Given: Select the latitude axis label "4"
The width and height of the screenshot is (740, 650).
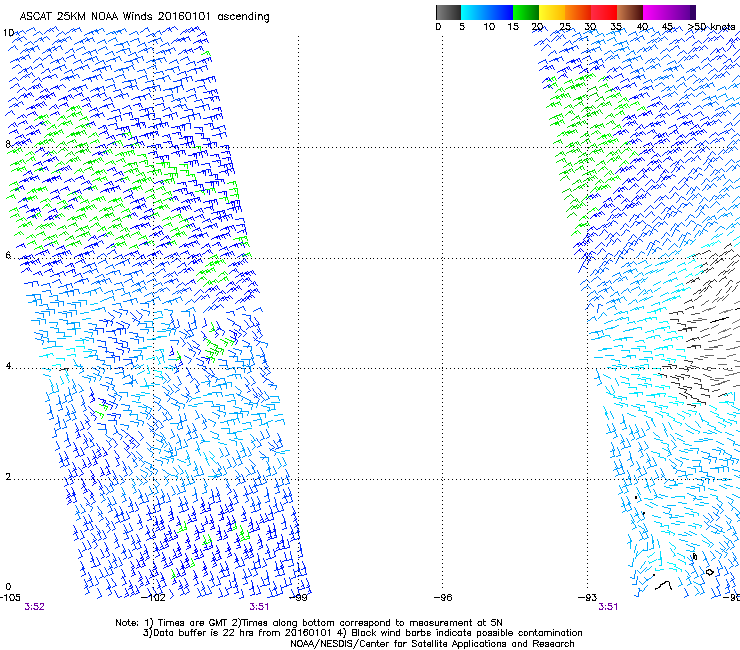Looking at the screenshot, I should coord(8,366).
